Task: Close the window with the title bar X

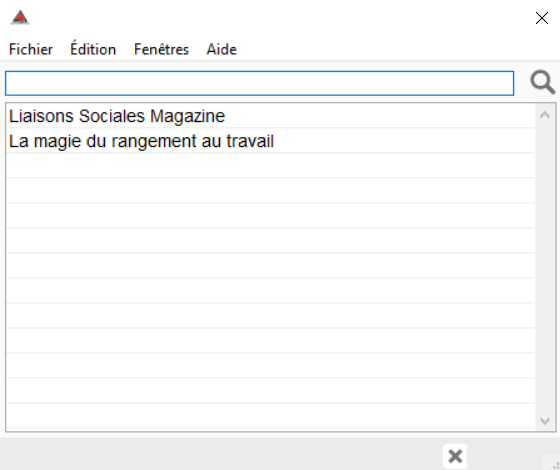Action: point(542,18)
